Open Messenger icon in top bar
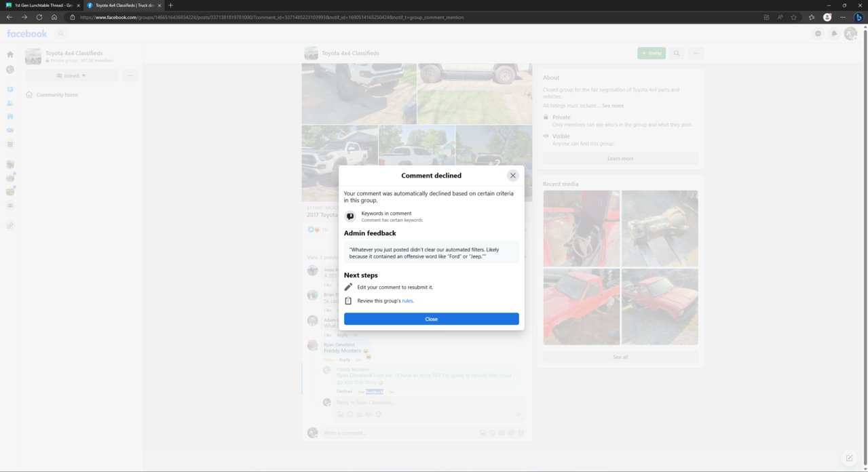This screenshot has height=472, width=868. tap(818, 33)
